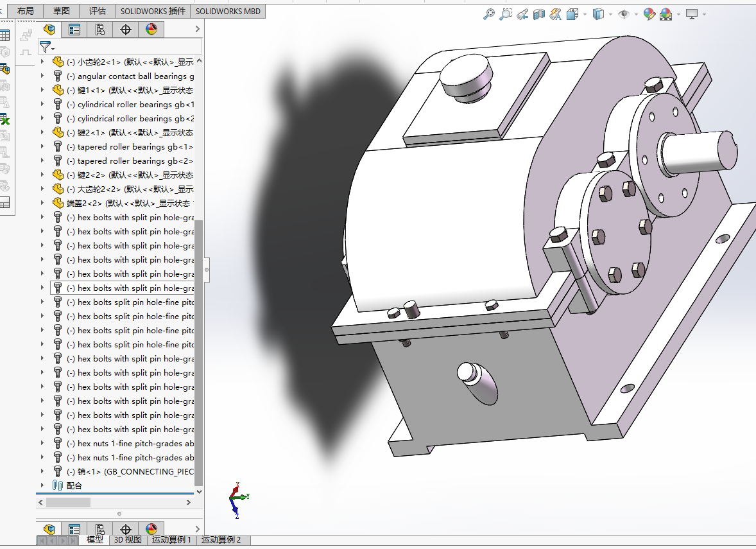The height and width of the screenshot is (549, 756).
Task: Toggle the Section View tool
Action: pyautogui.click(x=539, y=14)
